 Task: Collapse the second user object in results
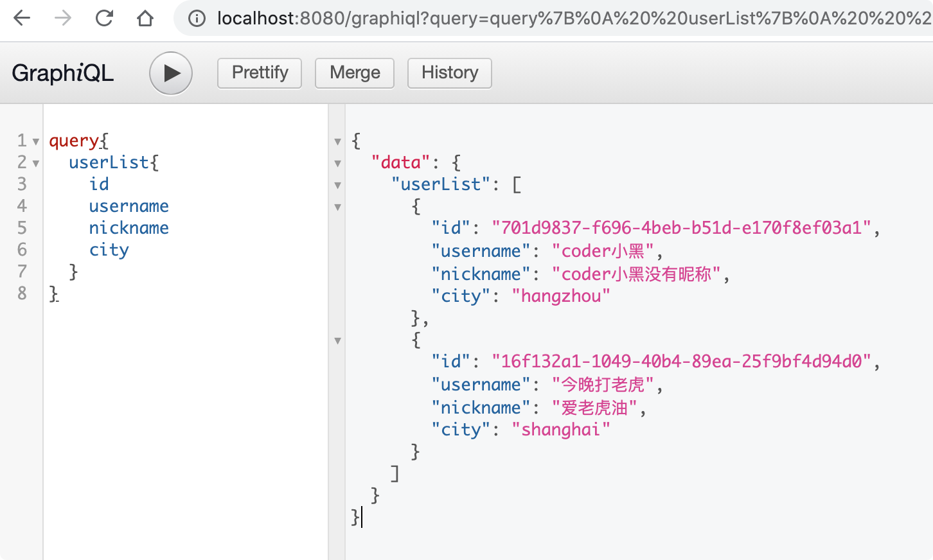coord(337,340)
